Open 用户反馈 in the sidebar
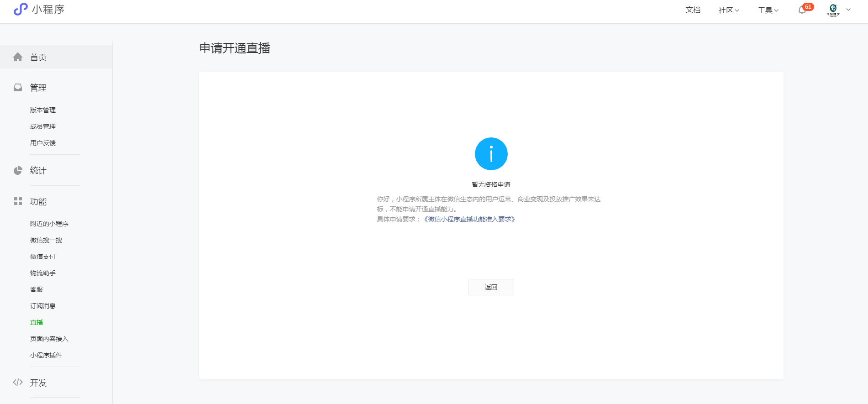 click(x=43, y=143)
